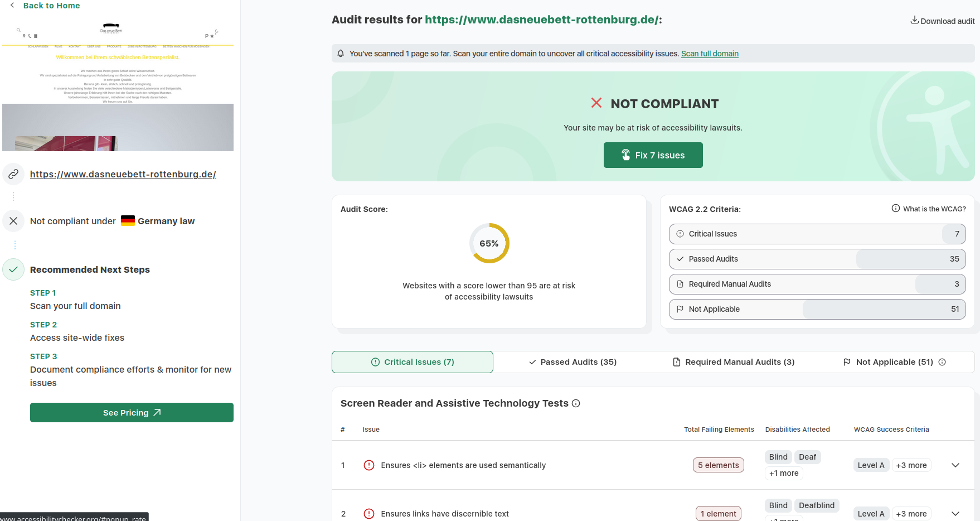Viewport: 980px width, 521px height.
Task: Click the info icon next to Screen Reader Tests
Action: tap(576, 403)
